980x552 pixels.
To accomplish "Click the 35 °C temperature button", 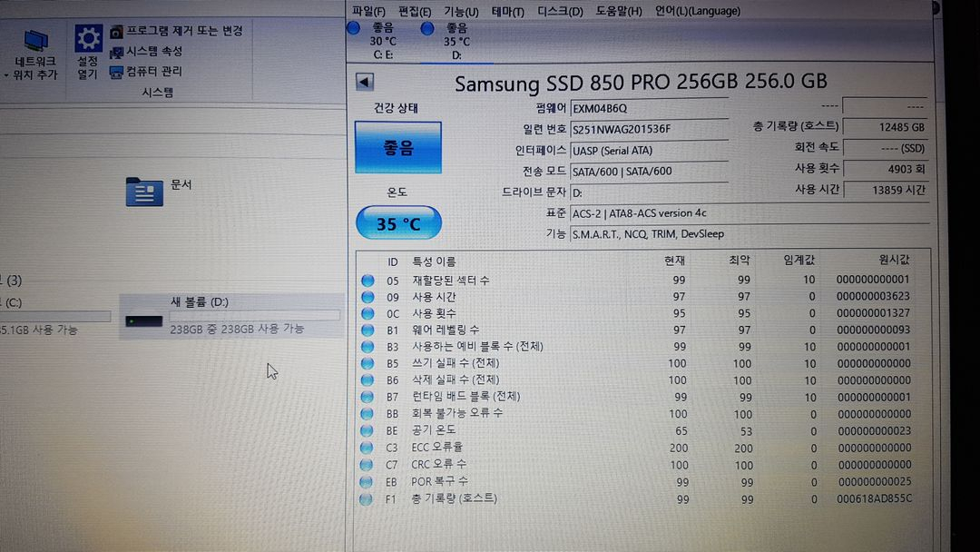I will click(398, 223).
